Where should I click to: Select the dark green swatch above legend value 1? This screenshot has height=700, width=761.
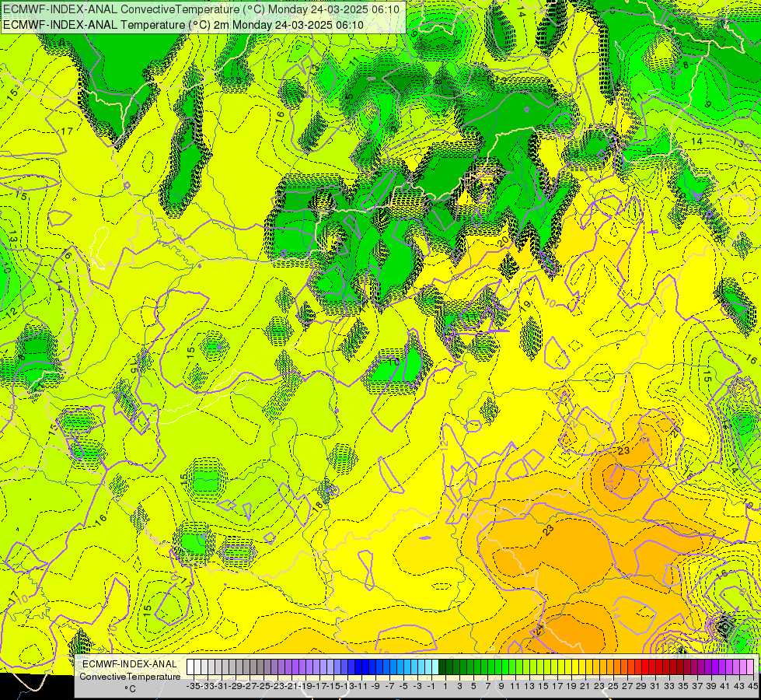[442, 667]
